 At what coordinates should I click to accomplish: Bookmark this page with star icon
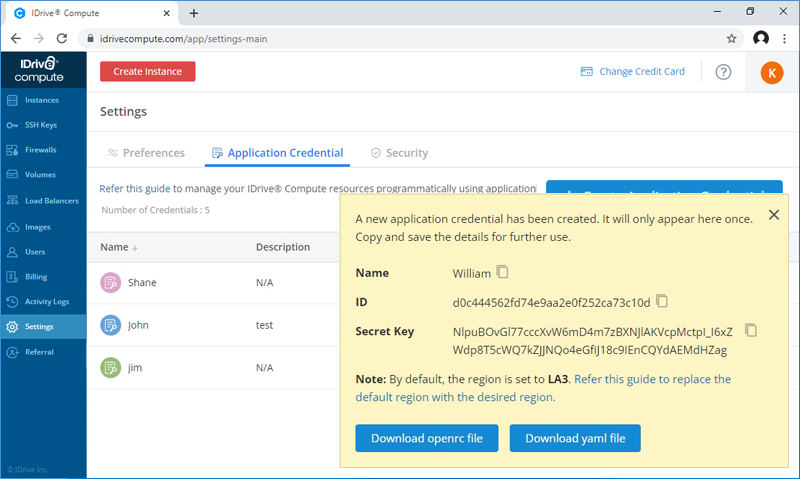[x=731, y=39]
